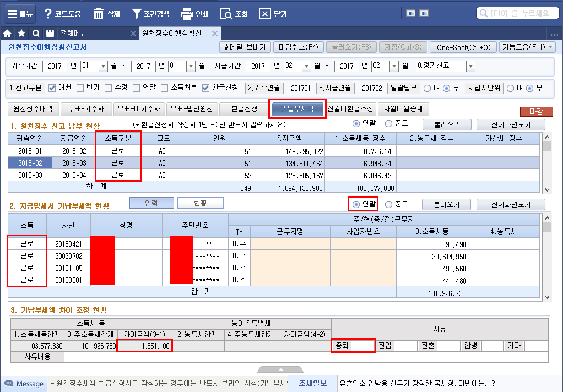Open the 메뉴 hamburger menu
The height and width of the screenshot is (392, 563).
click(x=20, y=14)
